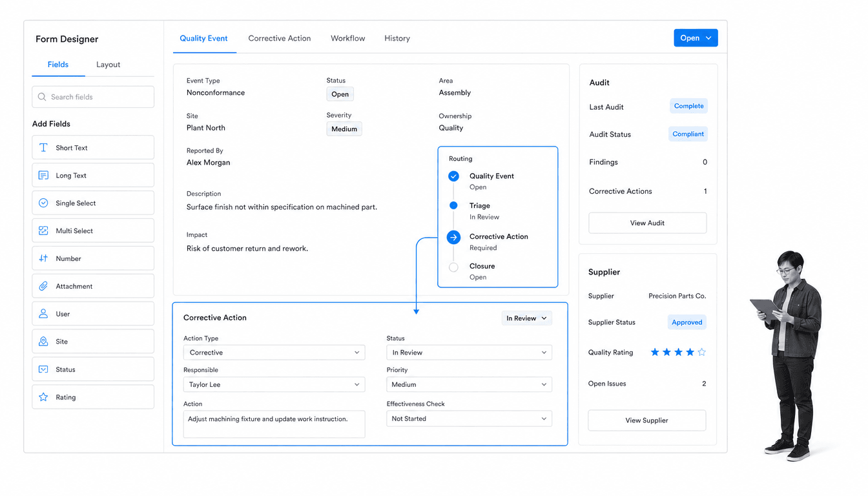Image resolution: width=868 pixels, height=496 pixels.
Task: Click the Corrective Action arrow step icon
Action: coord(453,237)
